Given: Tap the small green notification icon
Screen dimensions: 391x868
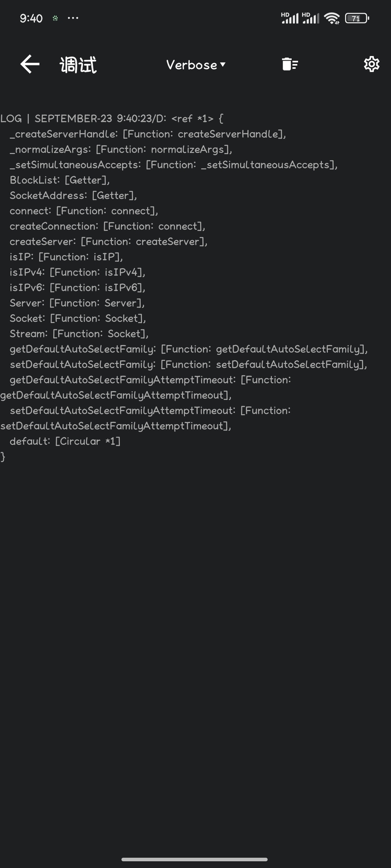Looking at the screenshot, I should pyautogui.click(x=55, y=18).
